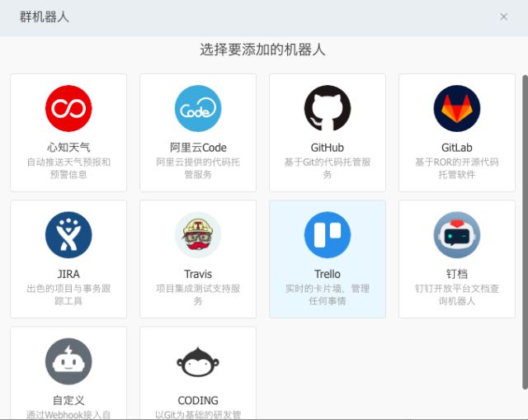This screenshot has width=528, height=420.
Task: Click description 基于Git的代码托管服务
Action: click(328, 168)
